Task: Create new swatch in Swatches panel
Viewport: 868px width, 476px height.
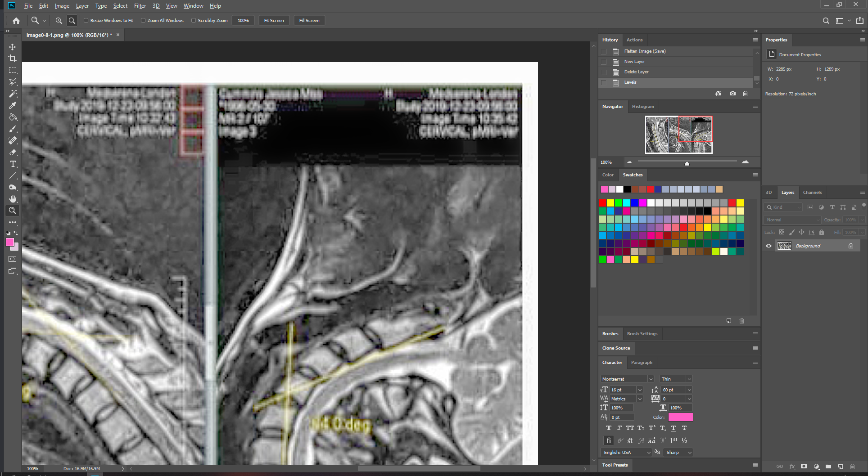Action: point(729,321)
